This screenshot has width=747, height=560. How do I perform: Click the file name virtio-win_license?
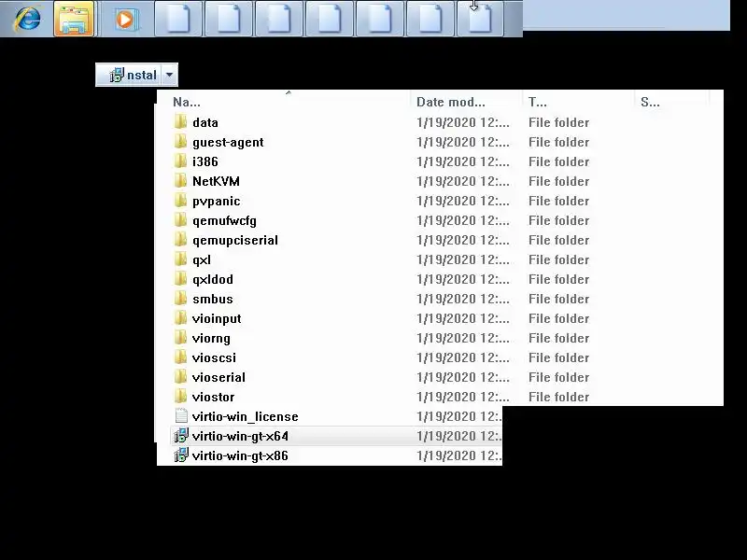click(246, 416)
